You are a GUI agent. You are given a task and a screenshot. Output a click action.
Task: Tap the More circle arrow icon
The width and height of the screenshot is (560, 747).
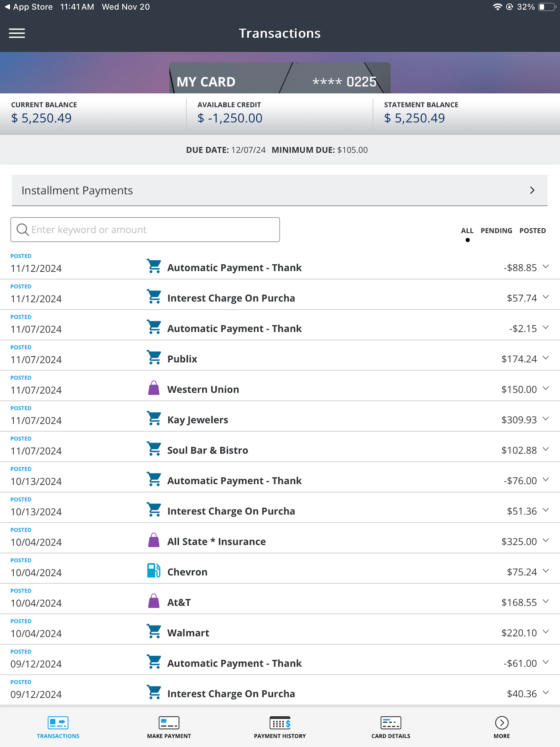pos(502,723)
